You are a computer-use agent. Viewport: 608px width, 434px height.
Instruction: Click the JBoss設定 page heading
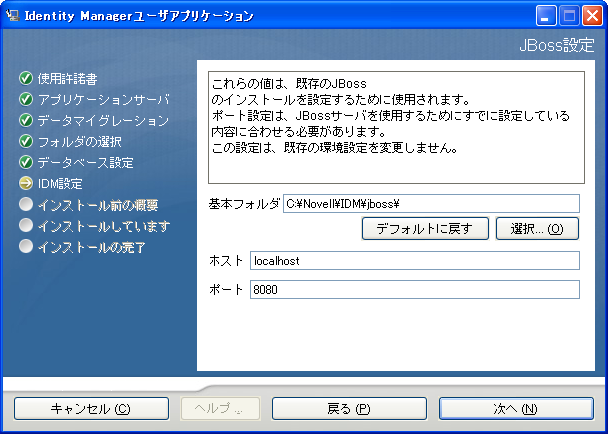[556, 45]
